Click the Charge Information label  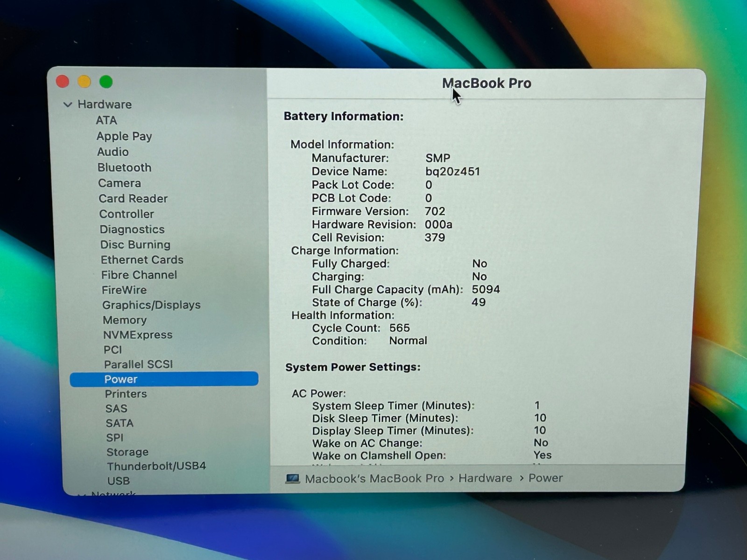345,251
